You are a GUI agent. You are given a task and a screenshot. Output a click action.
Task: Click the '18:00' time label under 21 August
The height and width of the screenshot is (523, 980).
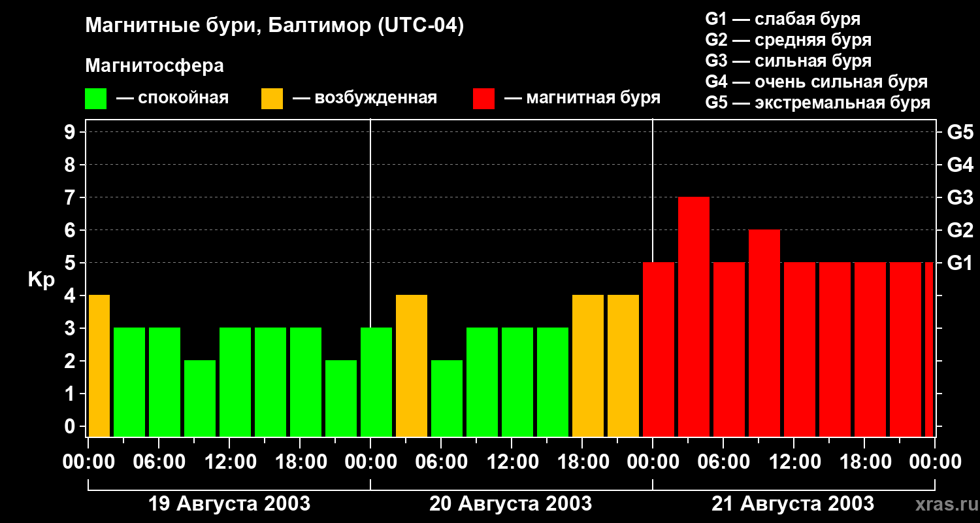pos(864,462)
